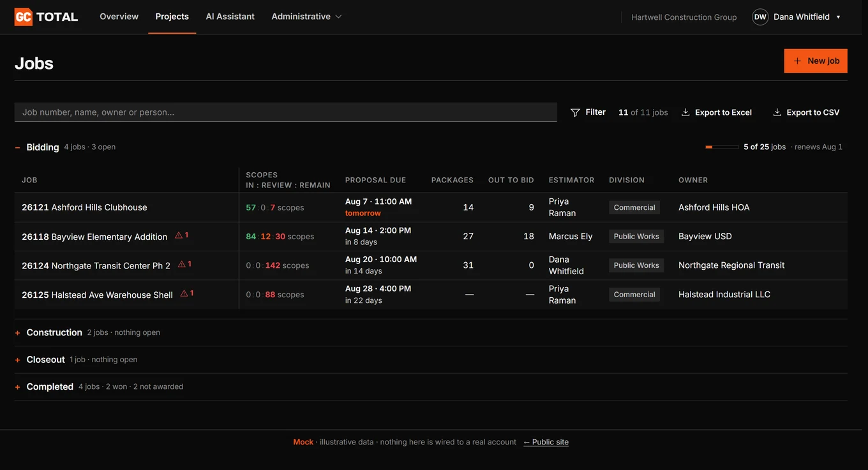The image size is (868, 470).
Task: Click the Scopes column header
Action: click(288, 180)
